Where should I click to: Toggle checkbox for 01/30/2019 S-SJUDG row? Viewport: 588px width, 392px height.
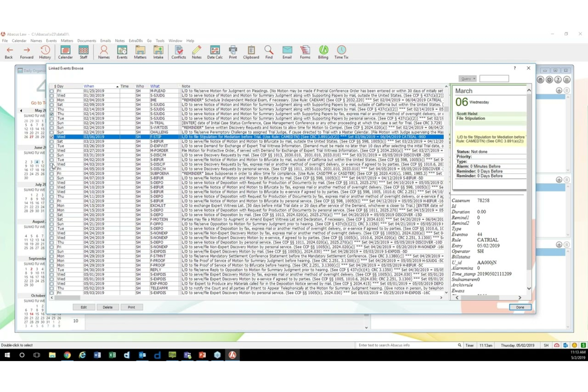(52, 96)
